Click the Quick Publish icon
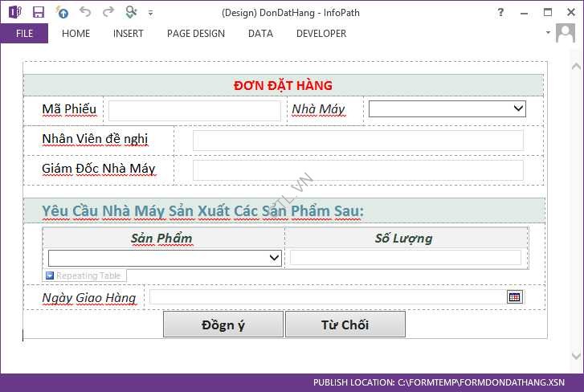This screenshot has width=584, height=392. (x=62, y=12)
